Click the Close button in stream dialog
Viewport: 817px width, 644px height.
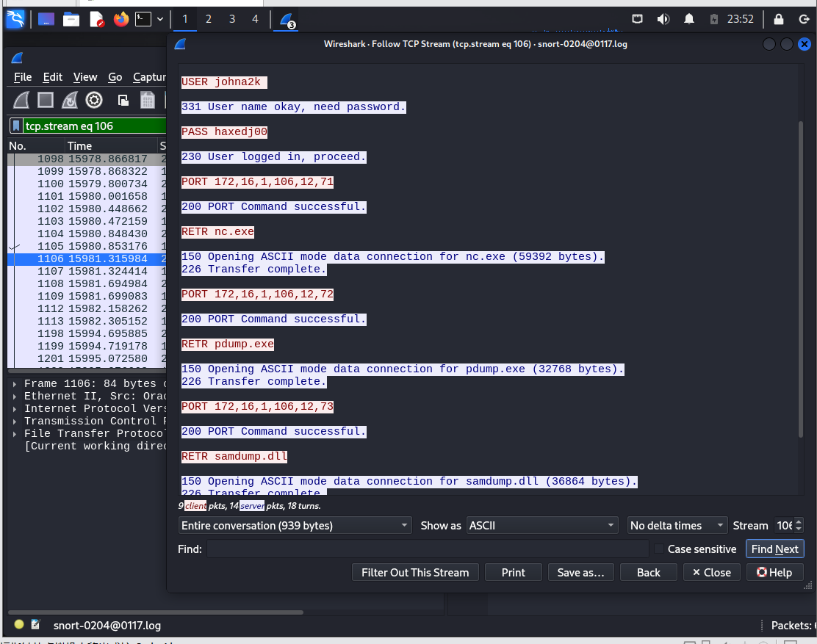pyautogui.click(x=712, y=573)
